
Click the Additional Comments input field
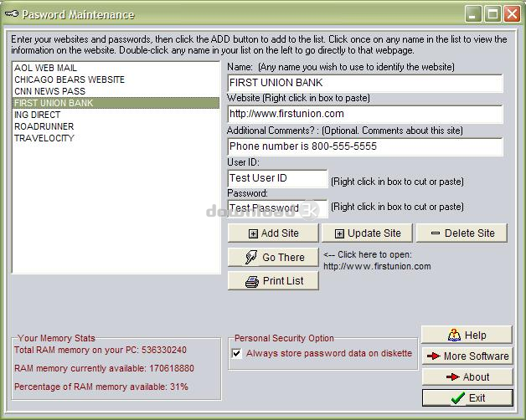365,146
